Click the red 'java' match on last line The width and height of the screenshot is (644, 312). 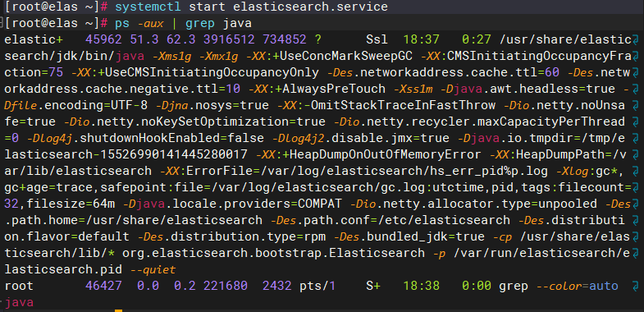click(19, 302)
